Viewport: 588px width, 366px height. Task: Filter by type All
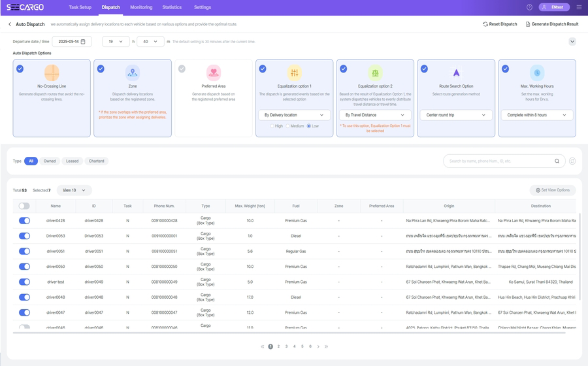click(x=31, y=161)
